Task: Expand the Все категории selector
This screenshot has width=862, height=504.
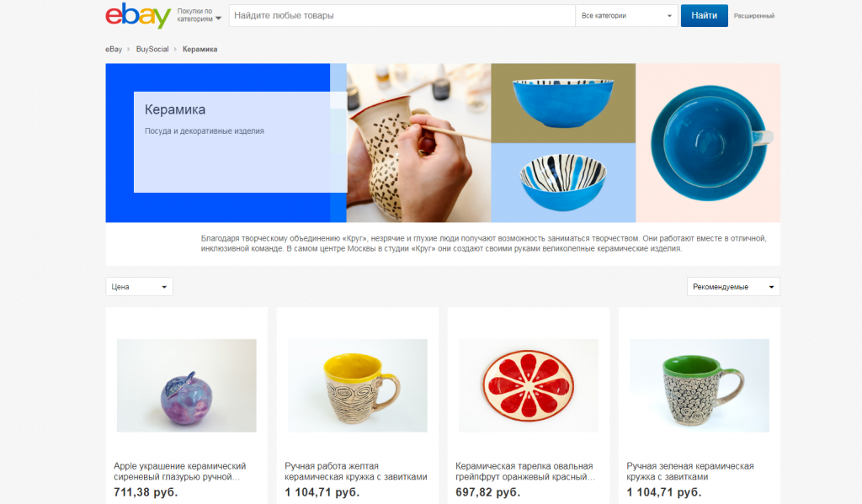Action: coord(626,15)
